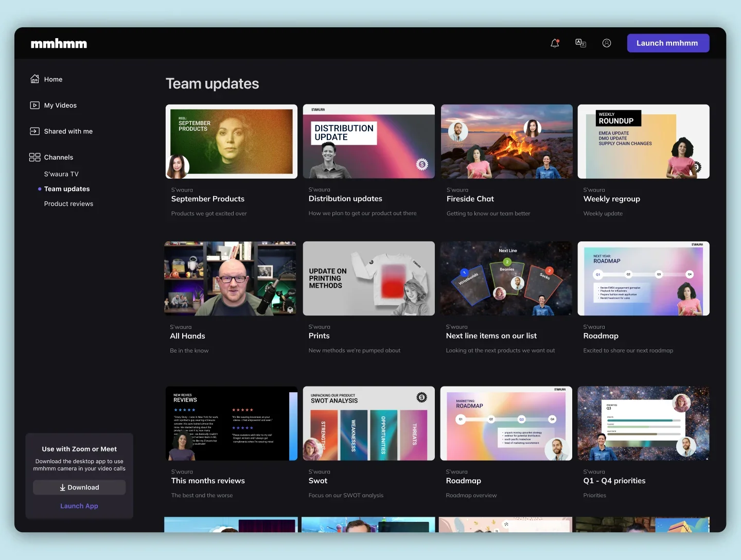Image resolution: width=741 pixels, height=560 pixels.
Task: Open the Update on Printing Methods thumbnail
Action: click(369, 278)
